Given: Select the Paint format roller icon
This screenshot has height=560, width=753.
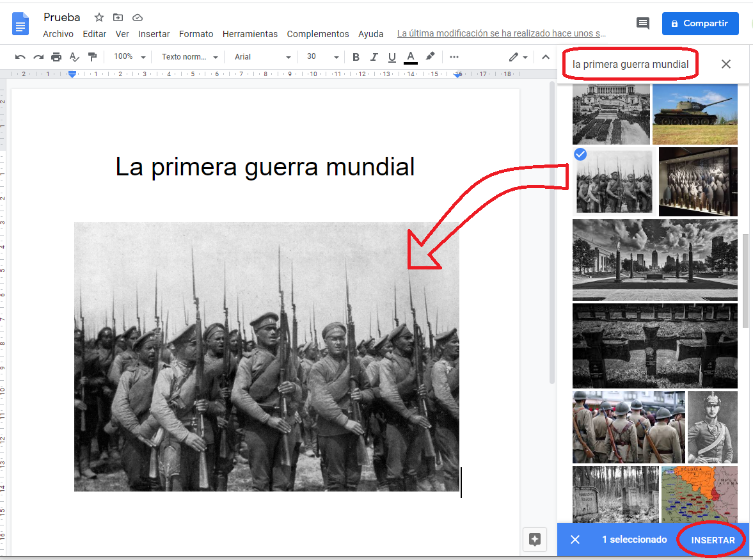Looking at the screenshot, I should click(92, 57).
